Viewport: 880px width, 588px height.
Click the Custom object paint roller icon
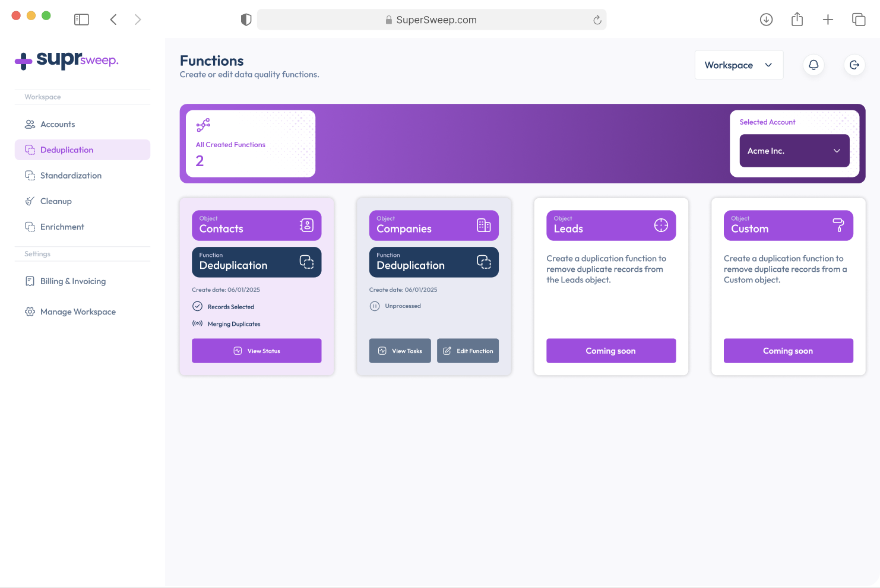point(838,225)
